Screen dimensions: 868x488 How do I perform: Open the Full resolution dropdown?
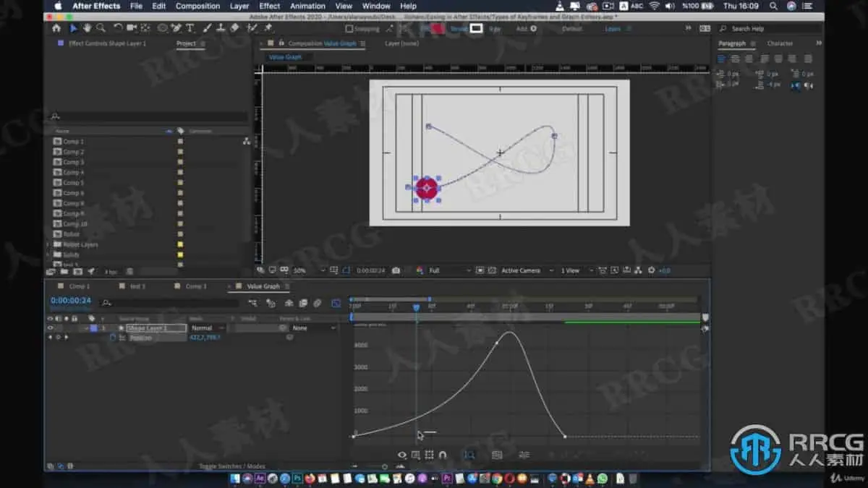pos(448,270)
